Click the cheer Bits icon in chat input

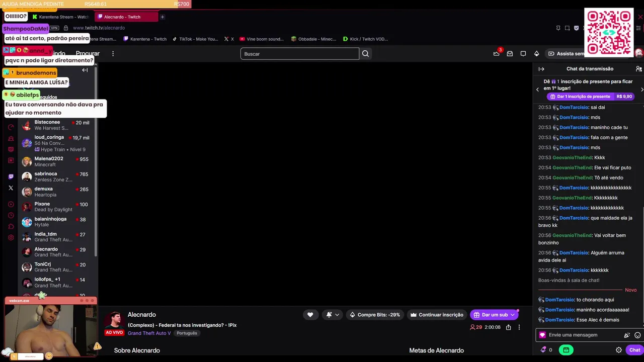click(627, 335)
